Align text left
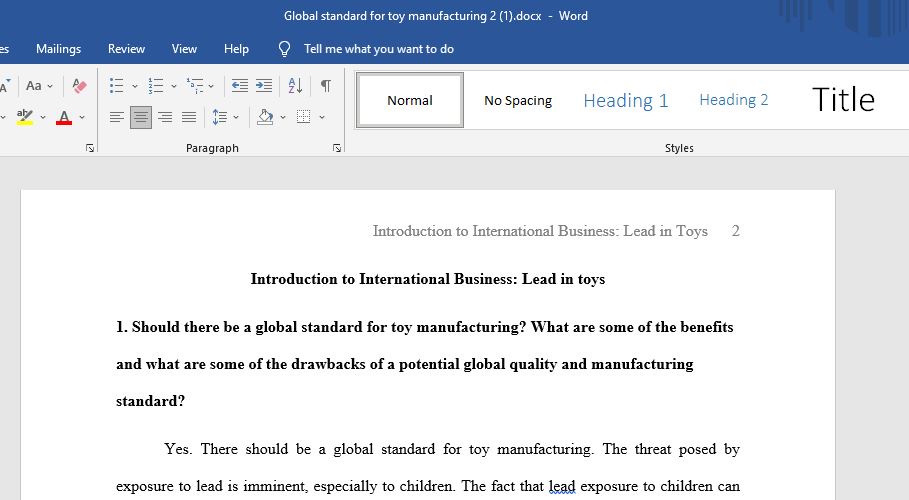909x500 pixels. coord(117,117)
